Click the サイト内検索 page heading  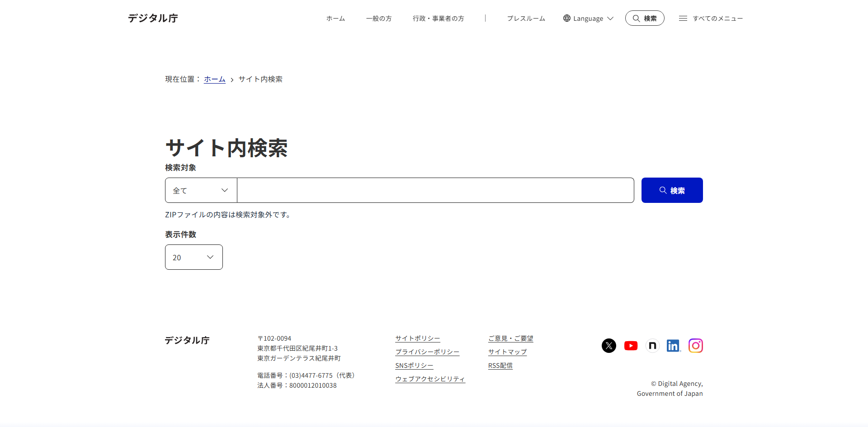coord(226,148)
